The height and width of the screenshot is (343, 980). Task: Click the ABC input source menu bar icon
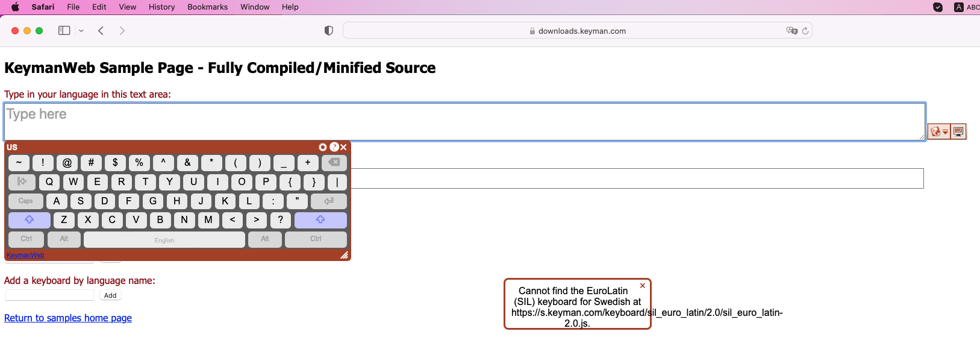[966, 7]
